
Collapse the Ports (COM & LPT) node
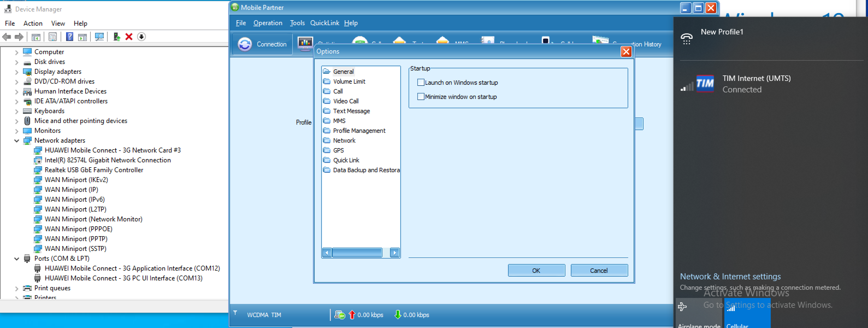16,259
